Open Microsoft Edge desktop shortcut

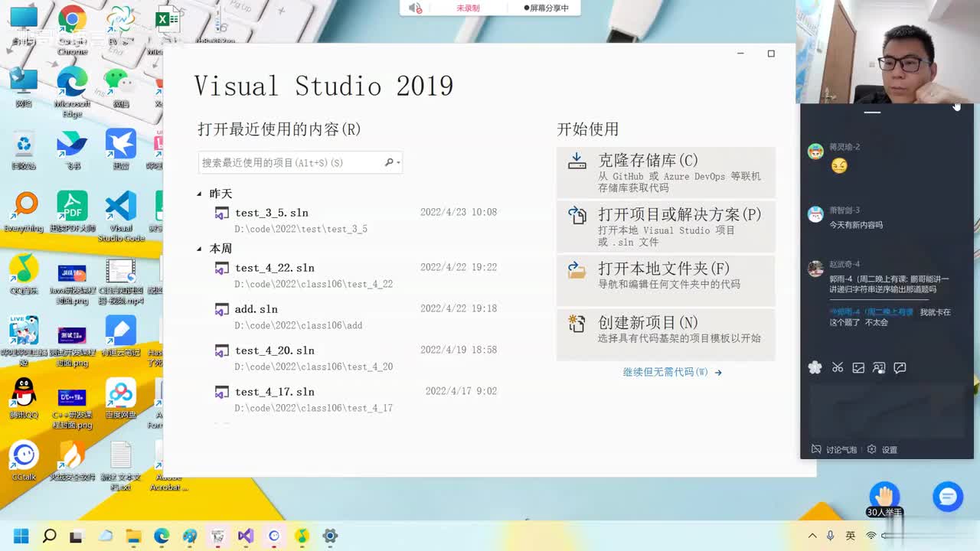pos(72,91)
